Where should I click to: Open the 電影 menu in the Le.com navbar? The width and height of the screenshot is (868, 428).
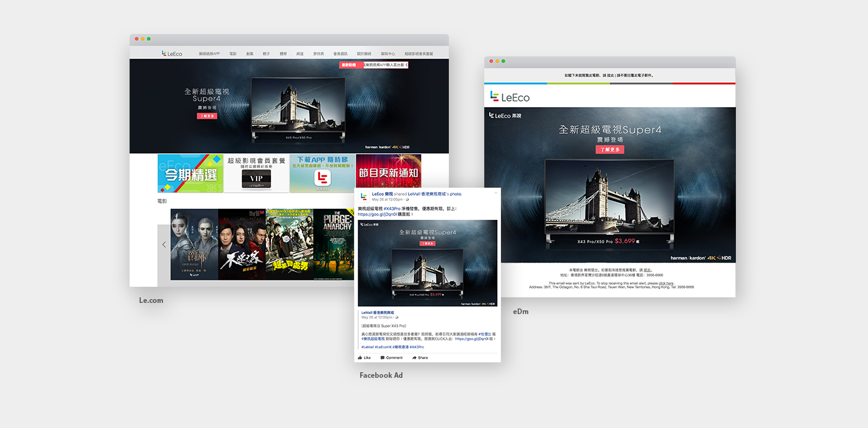click(x=233, y=54)
